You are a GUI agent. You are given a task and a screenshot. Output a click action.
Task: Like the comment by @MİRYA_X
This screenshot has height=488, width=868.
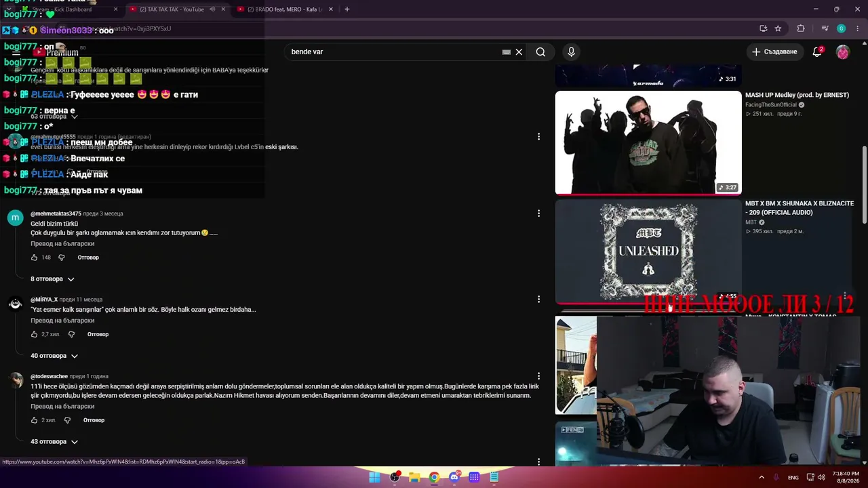(35, 334)
